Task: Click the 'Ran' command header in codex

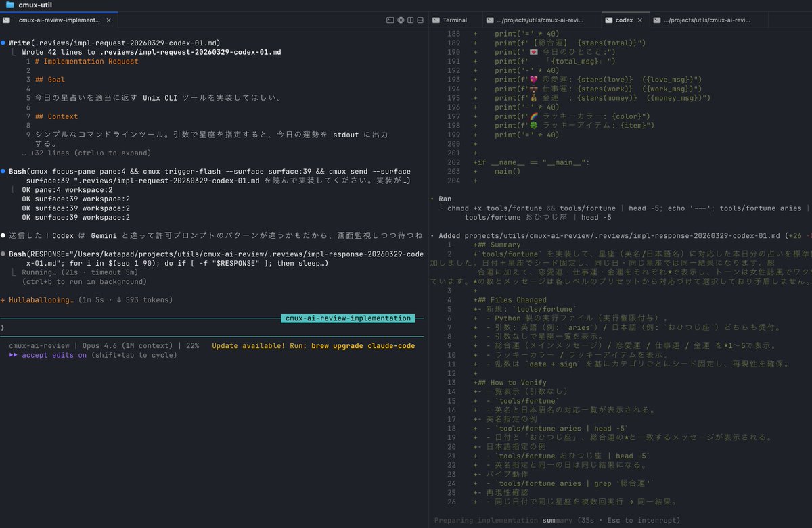Action: pyautogui.click(x=445, y=199)
